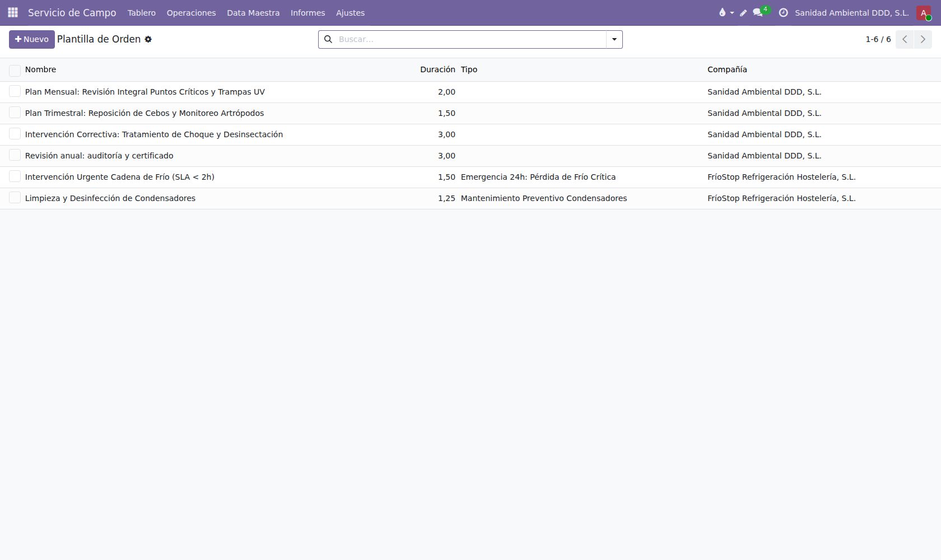Viewport: 941px width, 560px height.
Task: Open Plan Mensual: Revisión Integral Puntos Críticos record
Action: (145, 92)
